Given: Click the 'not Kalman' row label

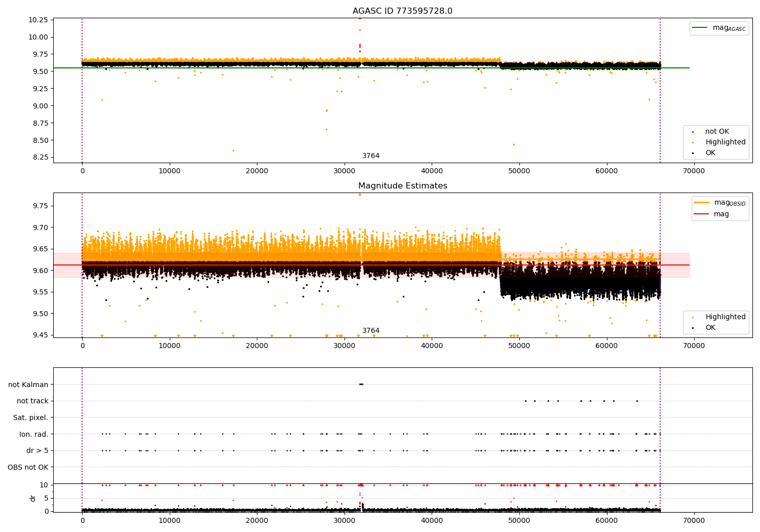Looking at the screenshot, I should coord(28,385).
